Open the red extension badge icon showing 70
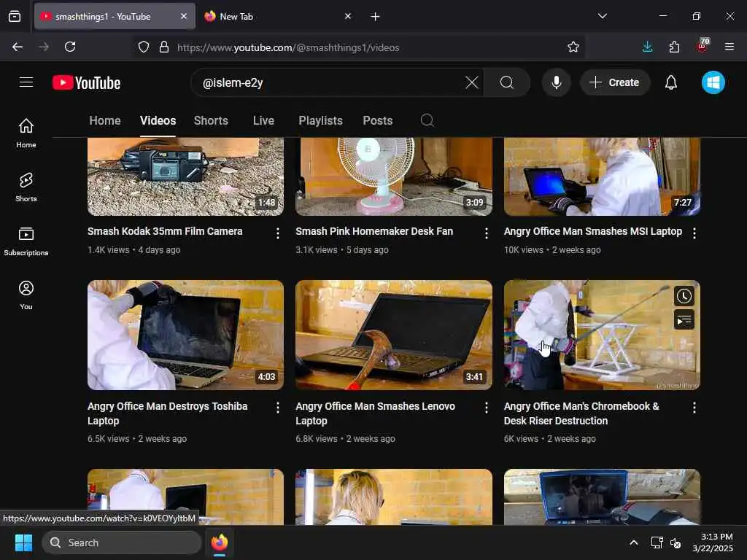 [x=703, y=46]
